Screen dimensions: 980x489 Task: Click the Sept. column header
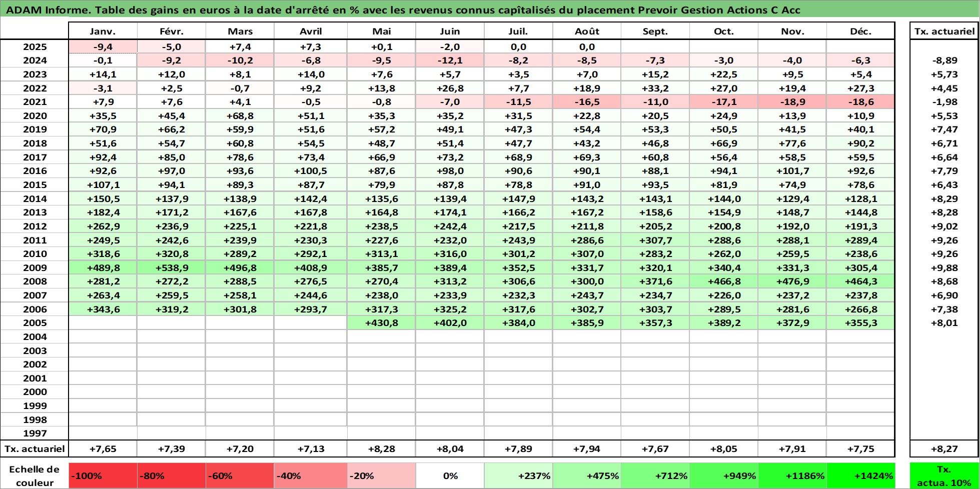point(655,31)
